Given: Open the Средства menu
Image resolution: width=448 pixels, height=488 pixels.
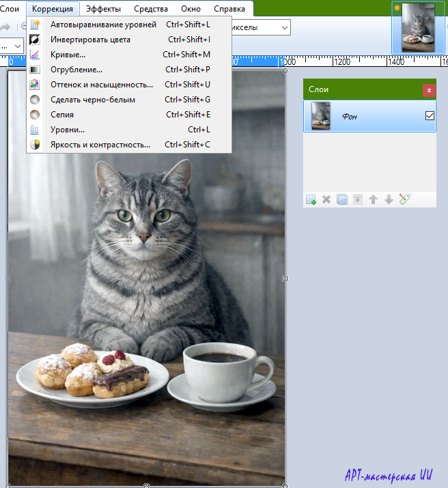Looking at the screenshot, I should (x=151, y=9).
